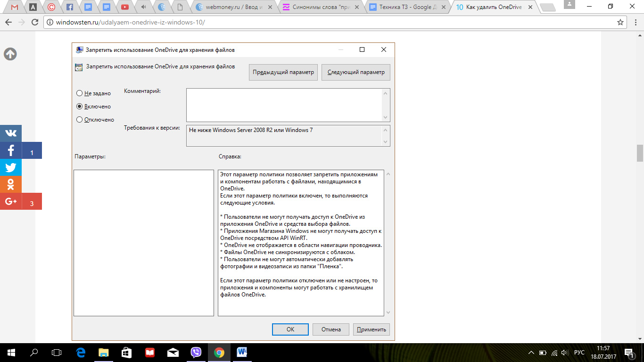Open the Mail app on taskbar
The height and width of the screenshot is (362, 644).
173,352
